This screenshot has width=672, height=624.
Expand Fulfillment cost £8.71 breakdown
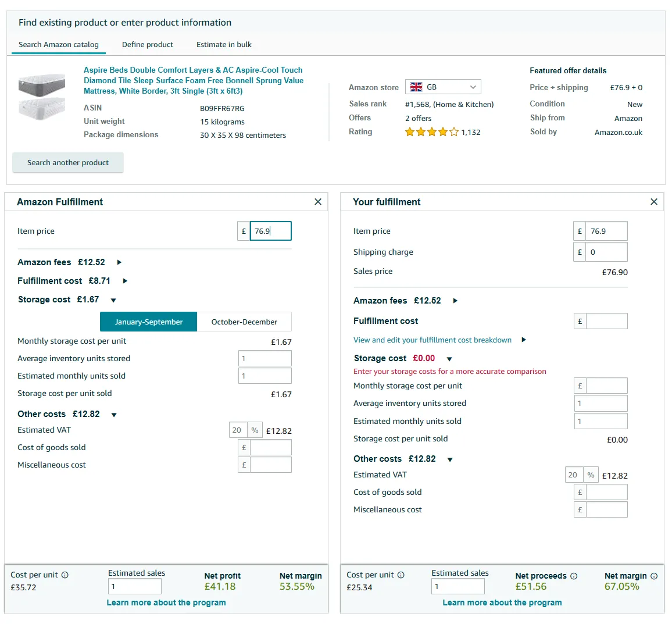(125, 281)
